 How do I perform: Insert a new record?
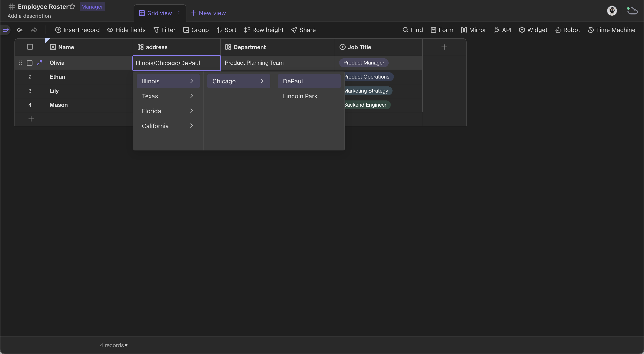click(x=77, y=30)
